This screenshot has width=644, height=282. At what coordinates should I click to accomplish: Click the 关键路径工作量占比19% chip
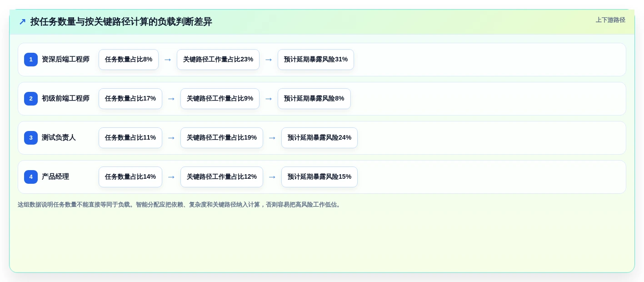click(x=222, y=138)
